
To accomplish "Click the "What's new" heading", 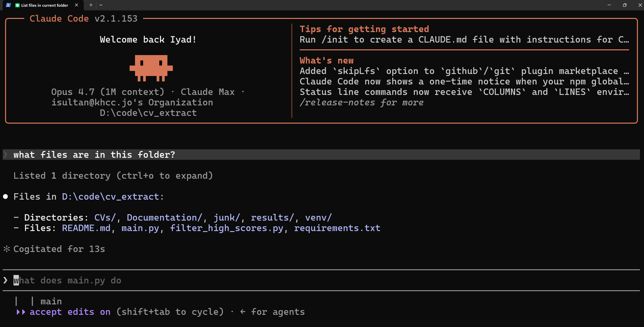I will tap(326, 60).
